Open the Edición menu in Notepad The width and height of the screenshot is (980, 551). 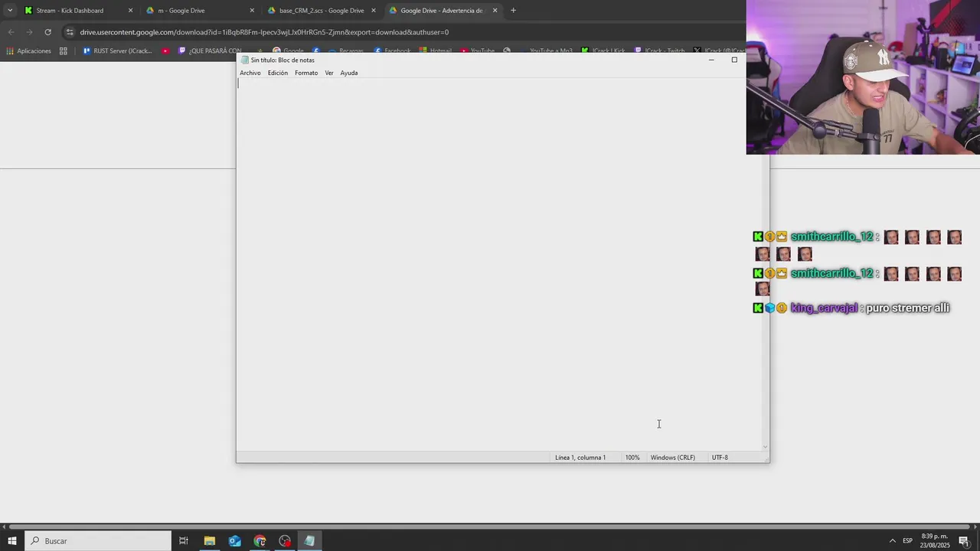pyautogui.click(x=277, y=73)
